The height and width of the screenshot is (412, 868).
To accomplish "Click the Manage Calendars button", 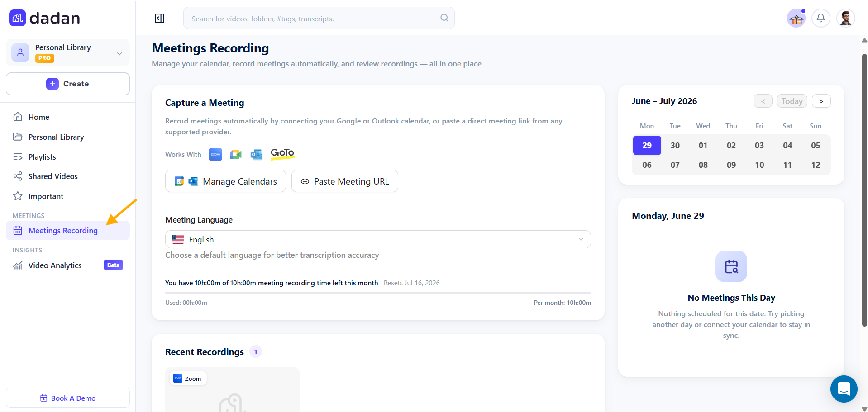I will 225,181.
